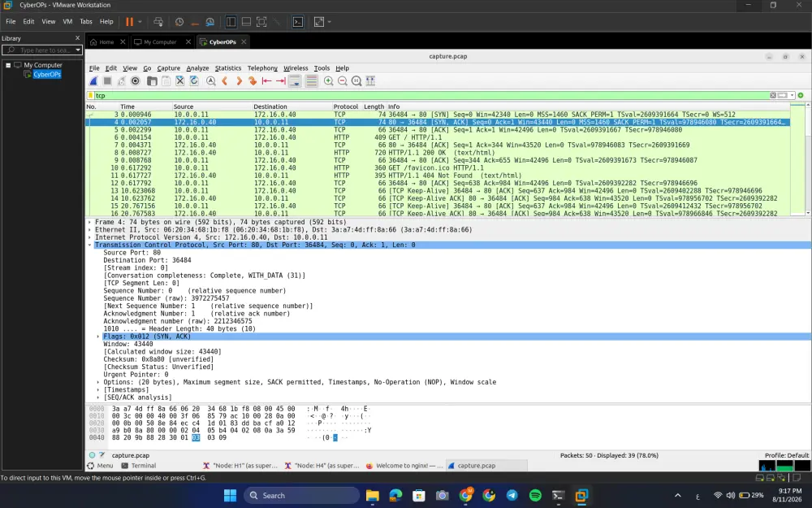Reset packet text to normal size

pos(356,80)
